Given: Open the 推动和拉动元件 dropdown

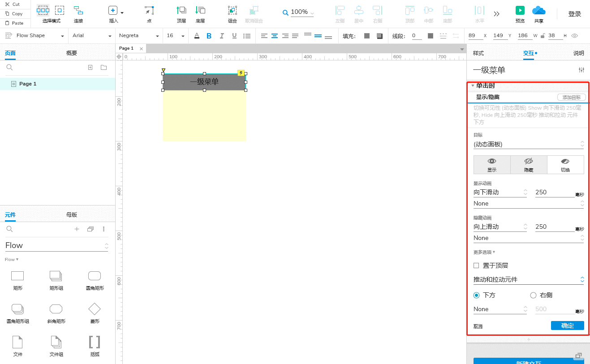Looking at the screenshot, I should click(529, 279).
